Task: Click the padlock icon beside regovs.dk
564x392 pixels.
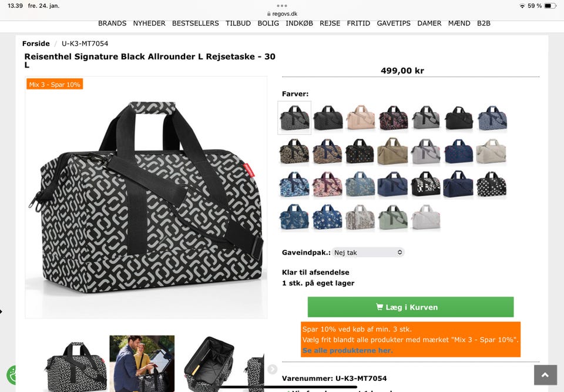Action: tap(268, 14)
